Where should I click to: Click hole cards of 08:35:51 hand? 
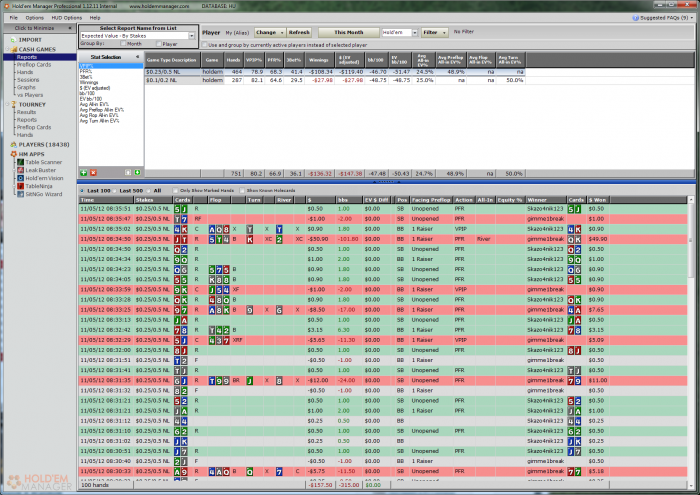(x=181, y=209)
